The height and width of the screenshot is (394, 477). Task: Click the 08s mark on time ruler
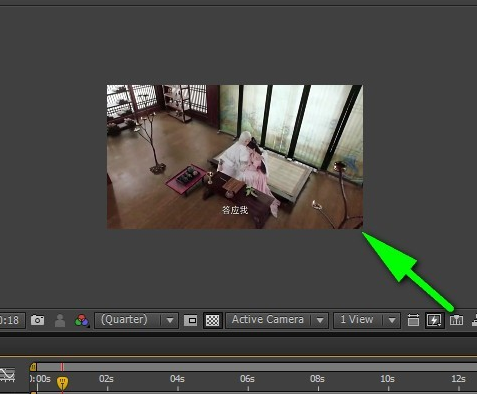pyautogui.click(x=317, y=379)
